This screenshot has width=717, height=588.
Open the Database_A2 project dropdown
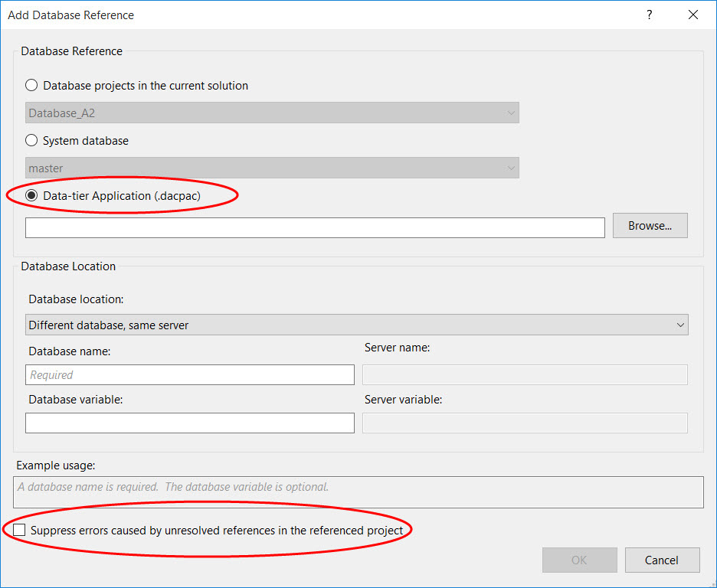point(272,113)
